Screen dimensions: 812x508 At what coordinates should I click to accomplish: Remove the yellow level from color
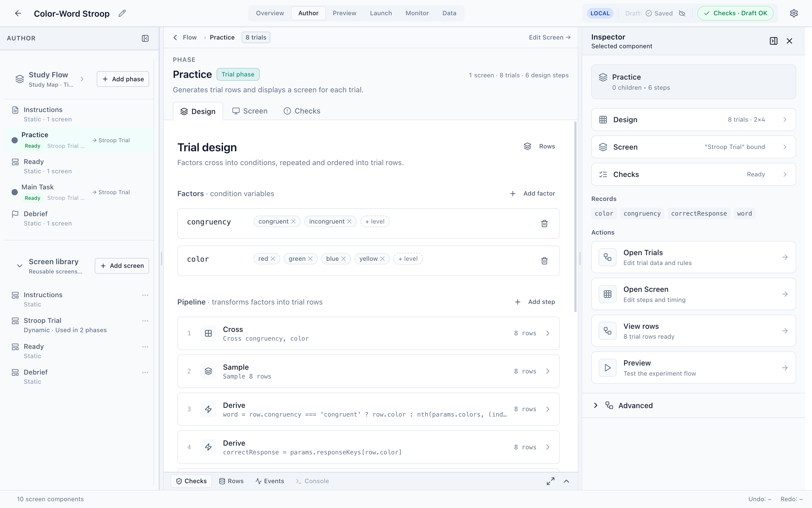pos(382,259)
